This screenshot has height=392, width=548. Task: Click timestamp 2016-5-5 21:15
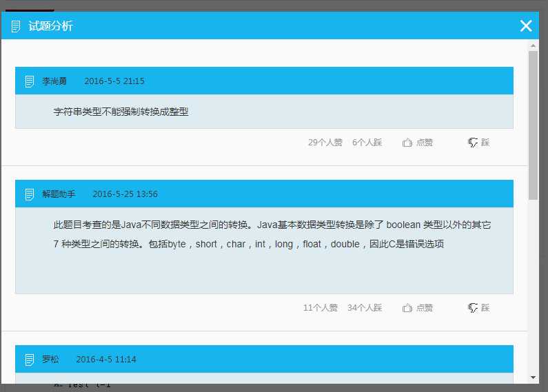click(x=114, y=81)
